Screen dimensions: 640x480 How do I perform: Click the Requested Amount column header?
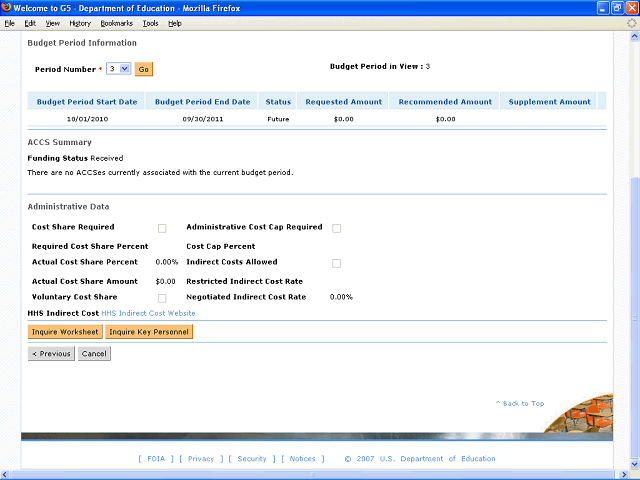tap(344, 102)
